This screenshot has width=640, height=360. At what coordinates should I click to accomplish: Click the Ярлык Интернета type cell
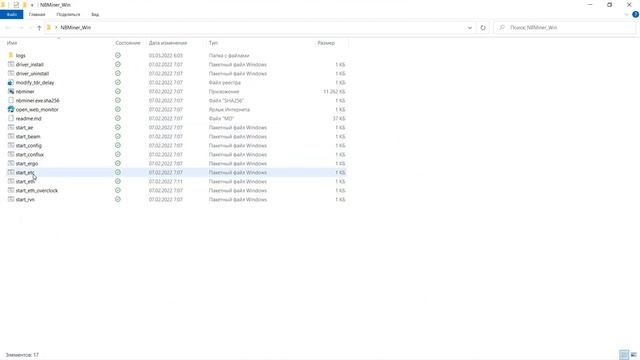point(229,109)
